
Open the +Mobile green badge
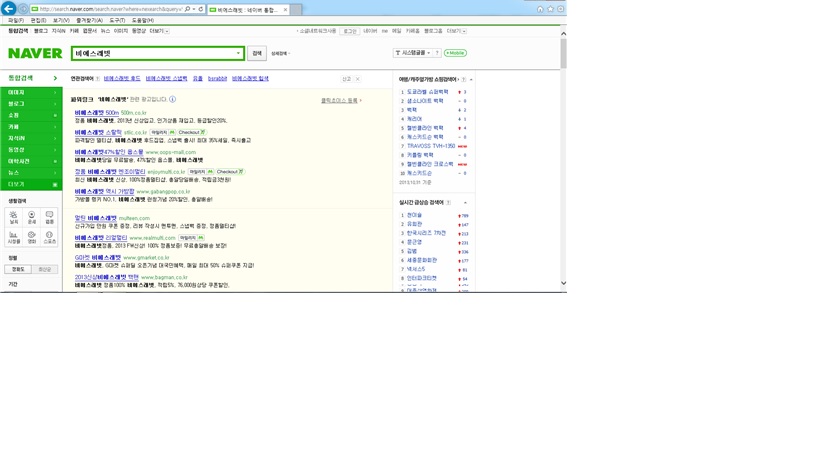[x=455, y=53]
